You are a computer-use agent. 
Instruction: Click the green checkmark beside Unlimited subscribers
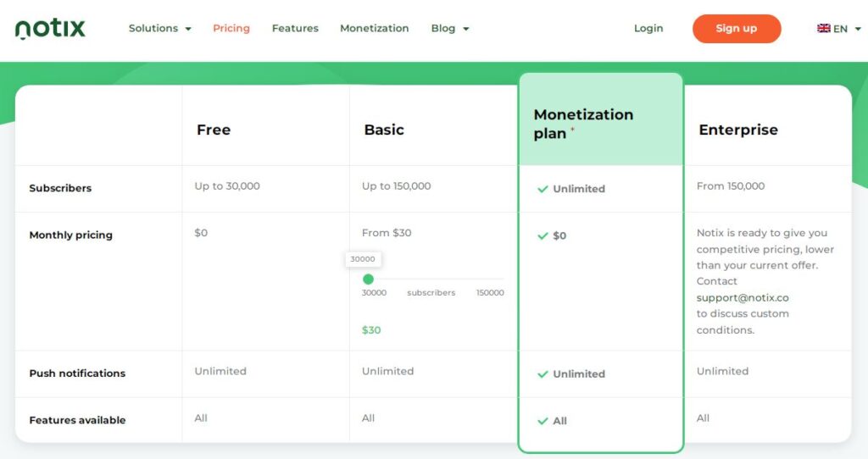542,189
